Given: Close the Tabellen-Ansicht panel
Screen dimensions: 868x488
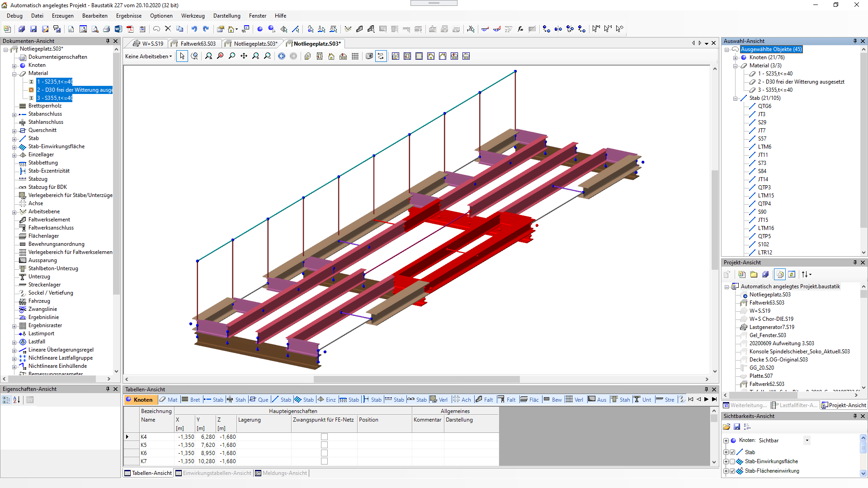Looking at the screenshot, I should 714,389.
